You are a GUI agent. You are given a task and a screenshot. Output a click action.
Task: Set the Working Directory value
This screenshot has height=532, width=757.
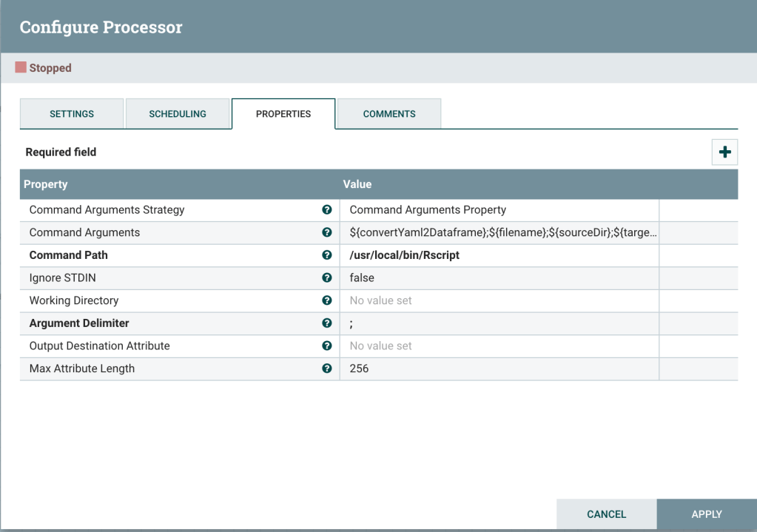click(x=499, y=300)
